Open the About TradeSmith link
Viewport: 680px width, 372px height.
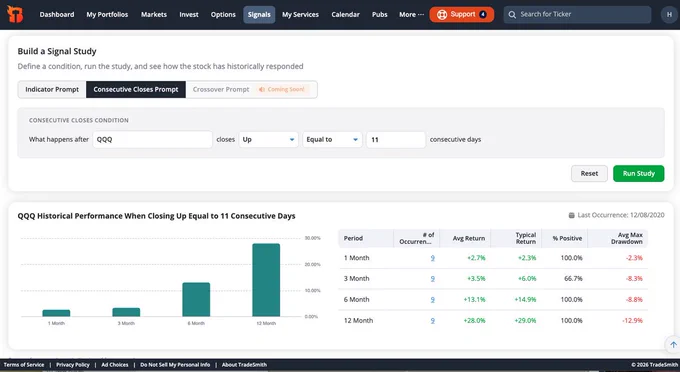(x=244, y=365)
